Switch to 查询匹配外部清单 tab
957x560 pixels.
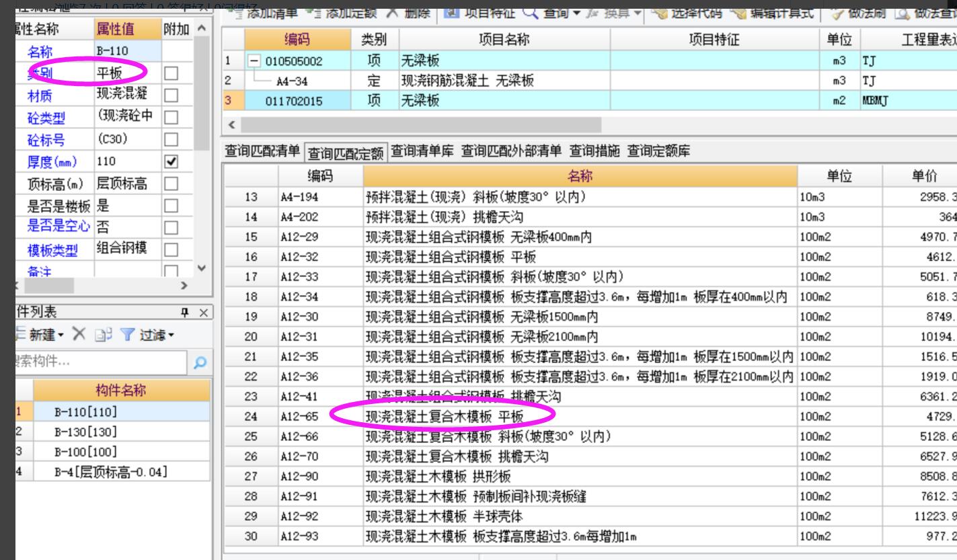(x=512, y=152)
